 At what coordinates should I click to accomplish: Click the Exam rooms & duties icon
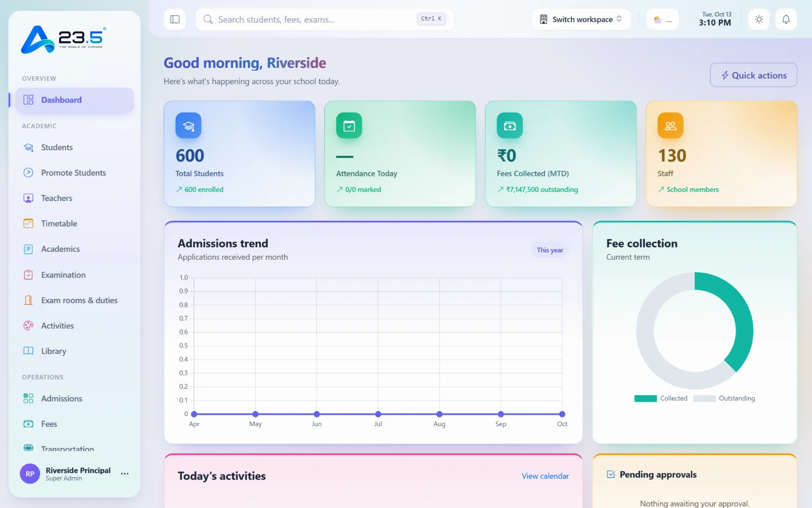click(x=28, y=300)
